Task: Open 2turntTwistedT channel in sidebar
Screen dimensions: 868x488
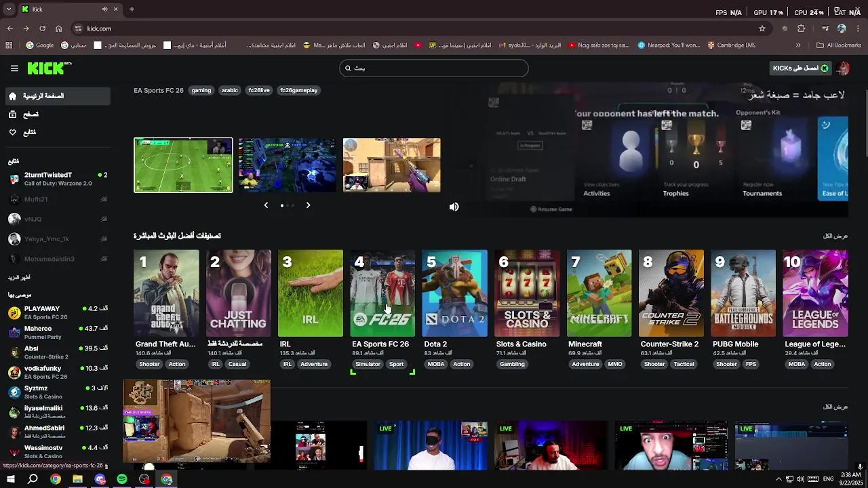Action: tap(58, 179)
